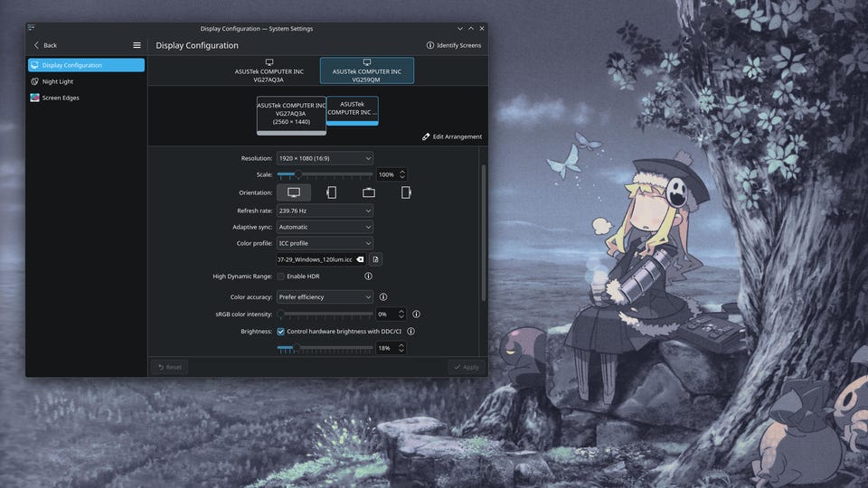Enable HDR checkbox
868x488 pixels.
(x=280, y=277)
